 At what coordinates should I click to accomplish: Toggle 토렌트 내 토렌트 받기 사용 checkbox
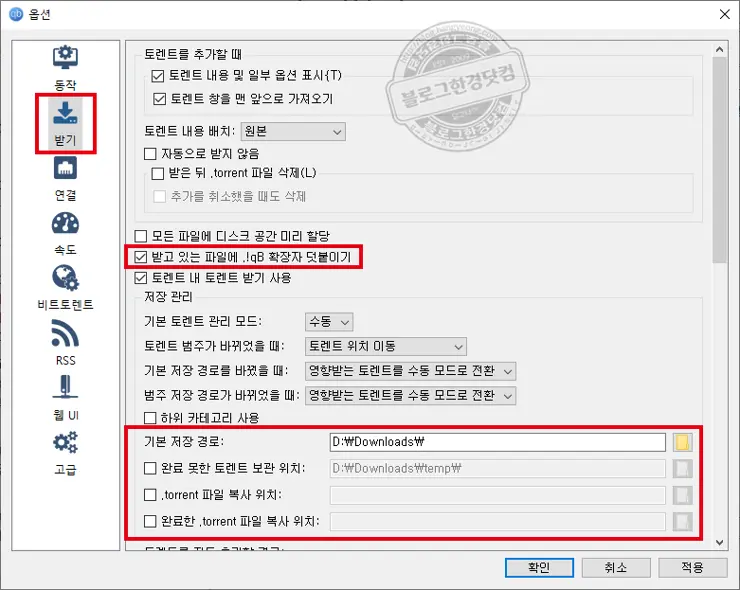[x=141, y=278]
